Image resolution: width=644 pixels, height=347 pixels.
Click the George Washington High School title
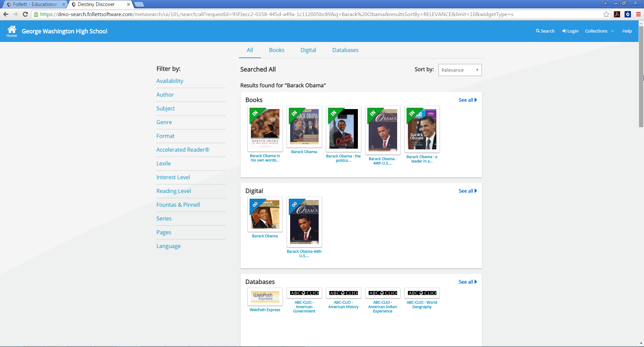tap(64, 31)
